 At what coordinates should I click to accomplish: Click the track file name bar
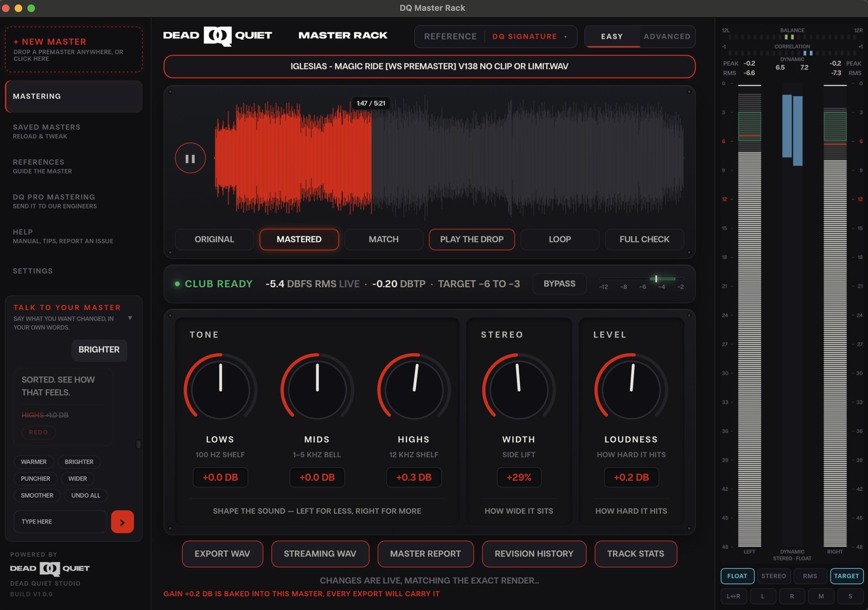coord(430,66)
